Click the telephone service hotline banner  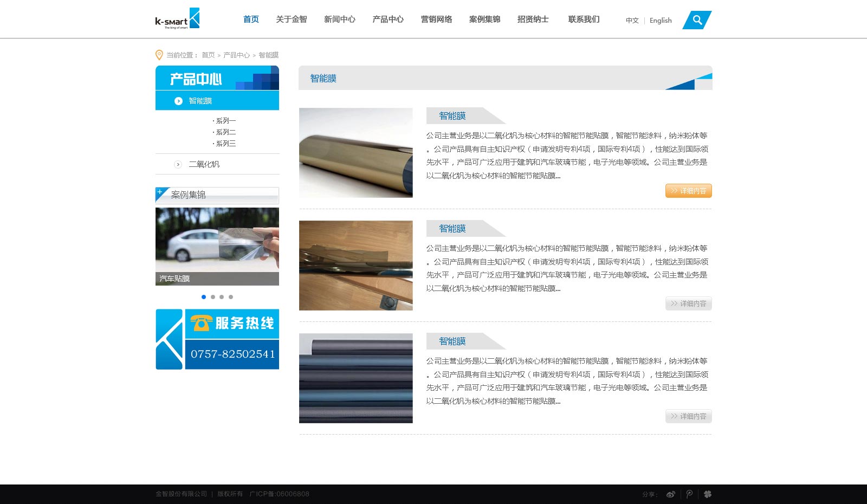click(x=217, y=339)
